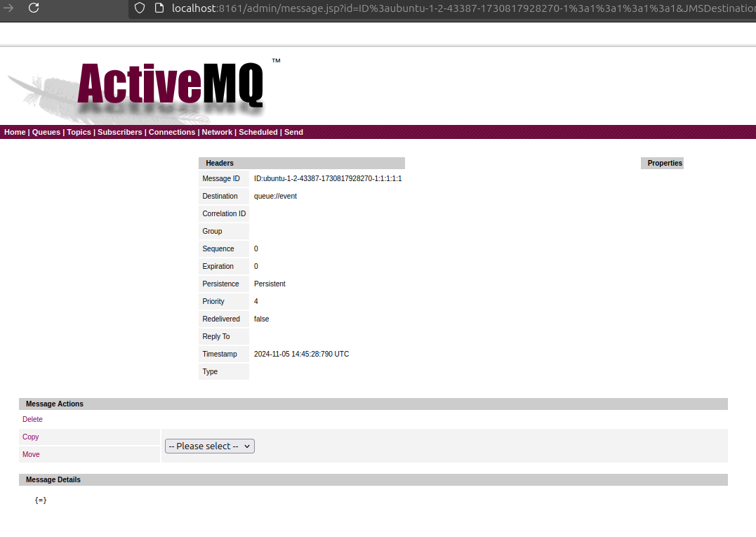Open the Send message page
Image resolution: width=756 pixels, height=537 pixels.
point(293,132)
